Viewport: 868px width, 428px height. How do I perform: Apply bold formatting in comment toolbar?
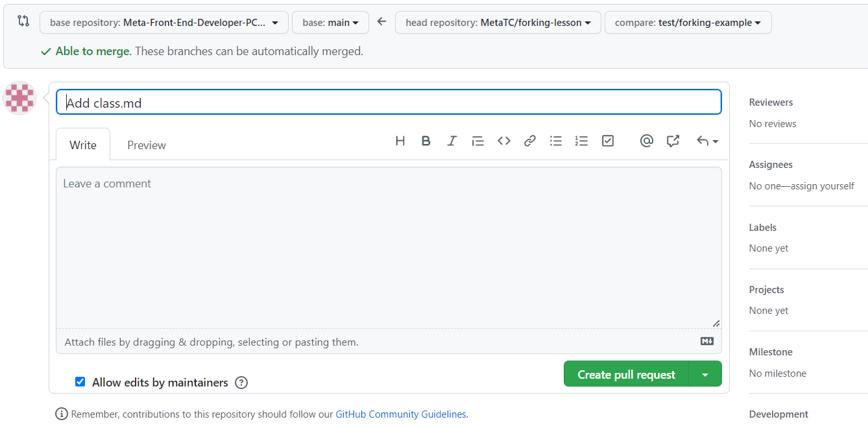tap(426, 141)
